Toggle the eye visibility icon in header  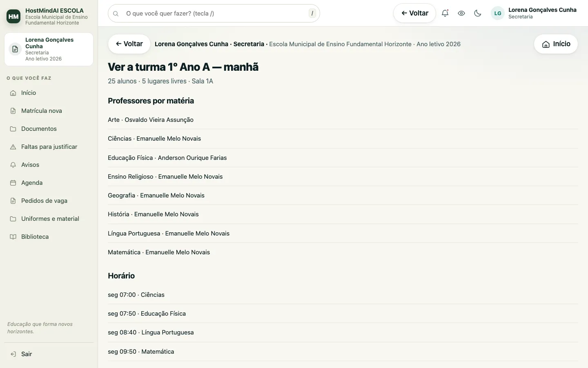461,13
